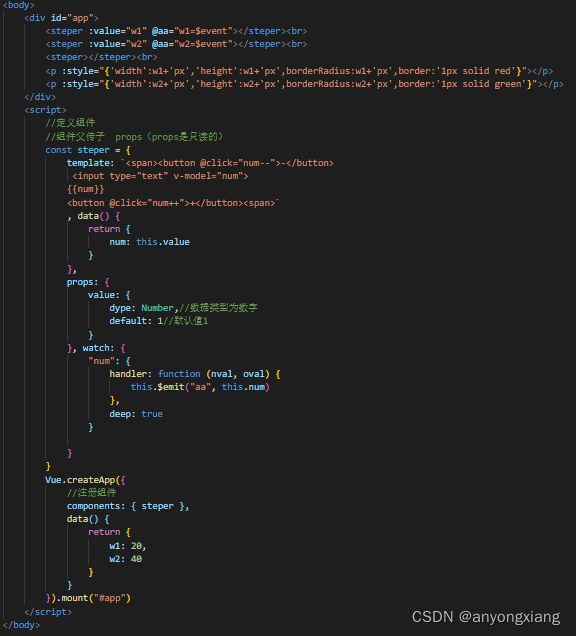The image size is (576, 636).
Task: Click the component's ', data() {' line
Action: pos(94,216)
